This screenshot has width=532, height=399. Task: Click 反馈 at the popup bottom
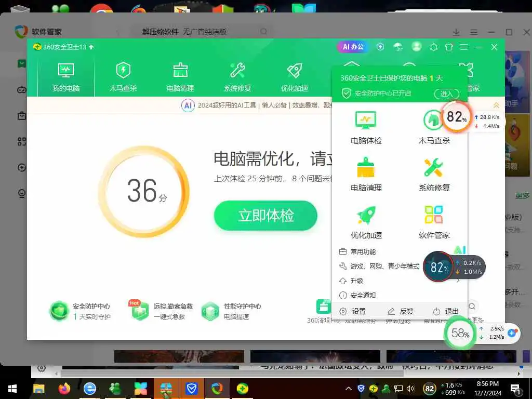tap(401, 311)
